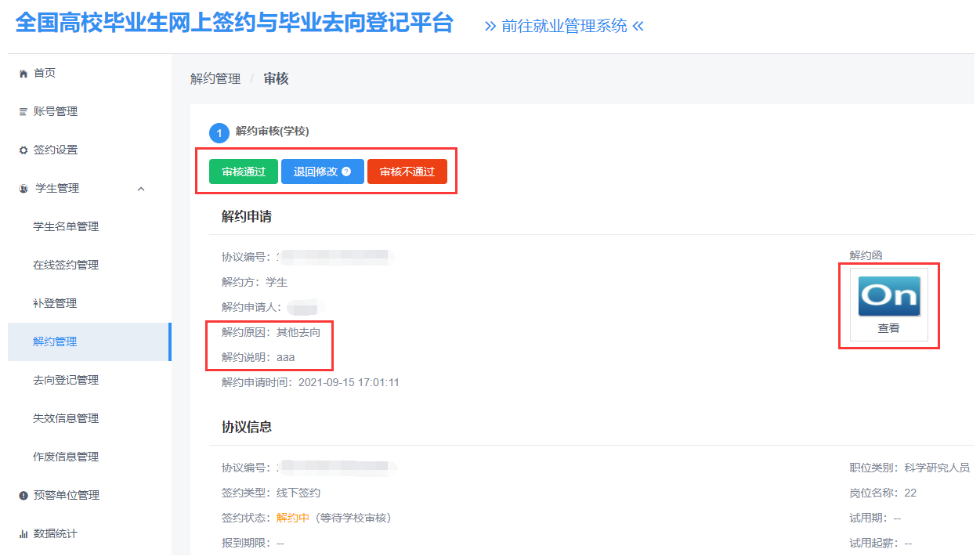The image size is (980, 560).
Task: Click the 数据统计 bar chart icon
Action: [23, 534]
